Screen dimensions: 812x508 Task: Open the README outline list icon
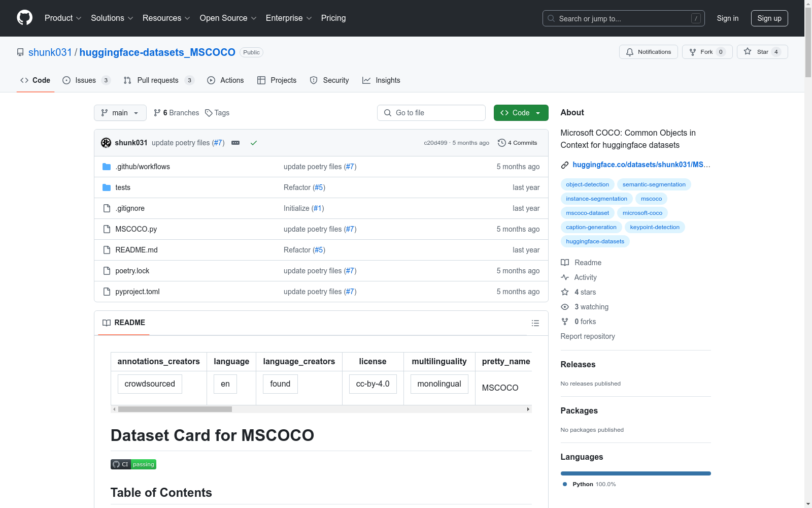[x=535, y=323]
